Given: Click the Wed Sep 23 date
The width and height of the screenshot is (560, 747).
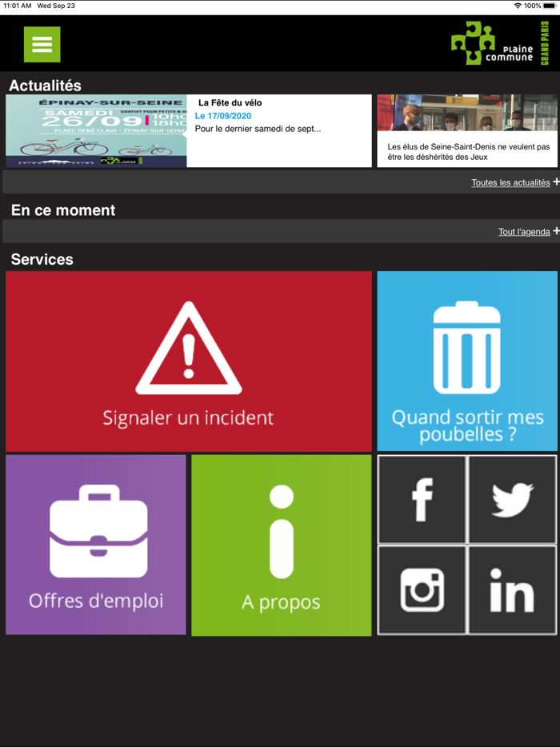Looking at the screenshot, I should click(56, 6).
